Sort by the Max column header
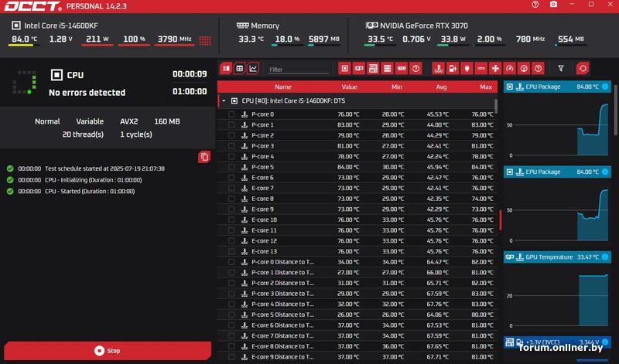This screenshot has height=364, width=619. point(486,87)
